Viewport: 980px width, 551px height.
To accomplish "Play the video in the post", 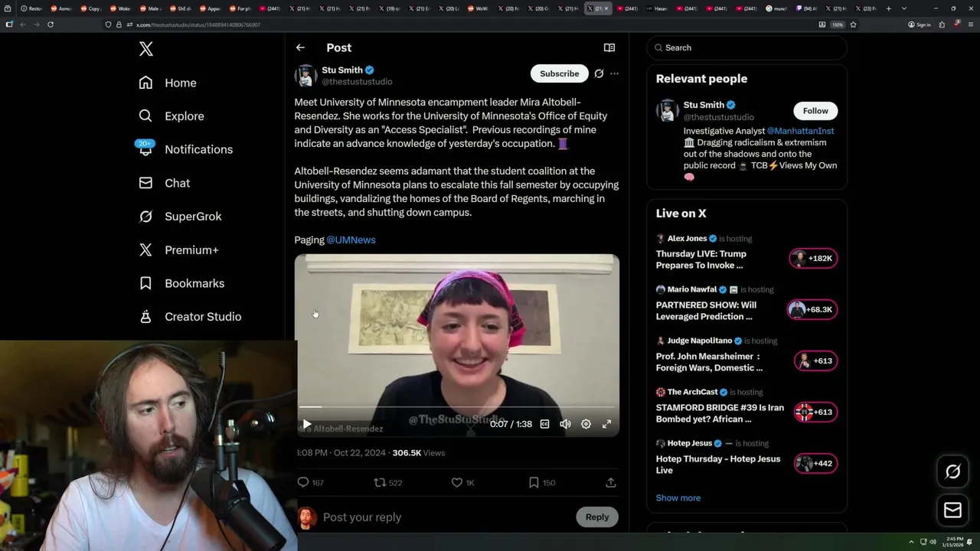I will 307,424.
